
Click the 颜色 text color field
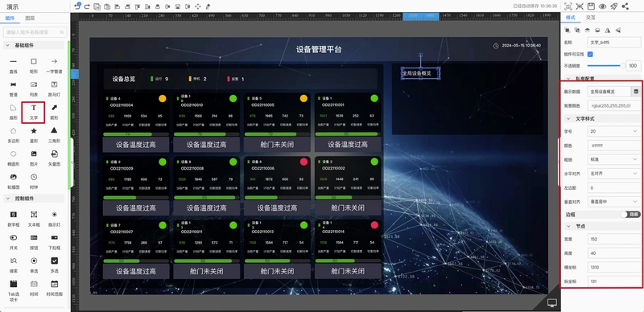click(x=613, y=146)
